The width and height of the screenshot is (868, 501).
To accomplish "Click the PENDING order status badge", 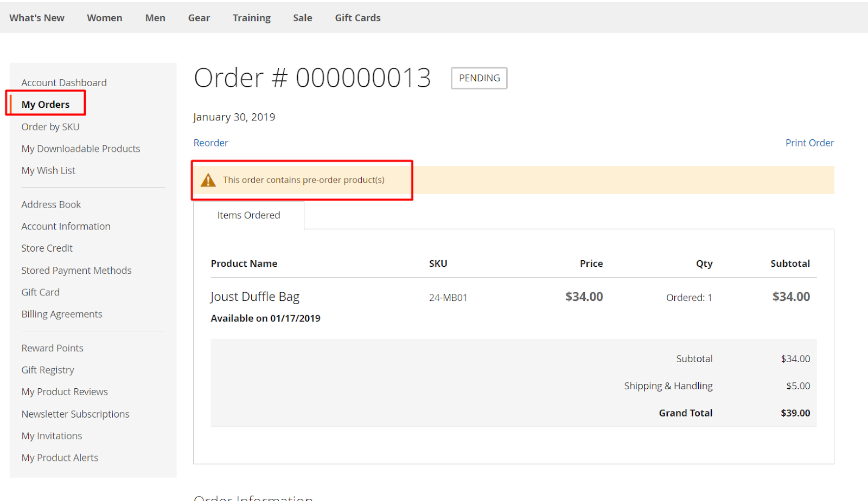I will click(x=479, y=78).
